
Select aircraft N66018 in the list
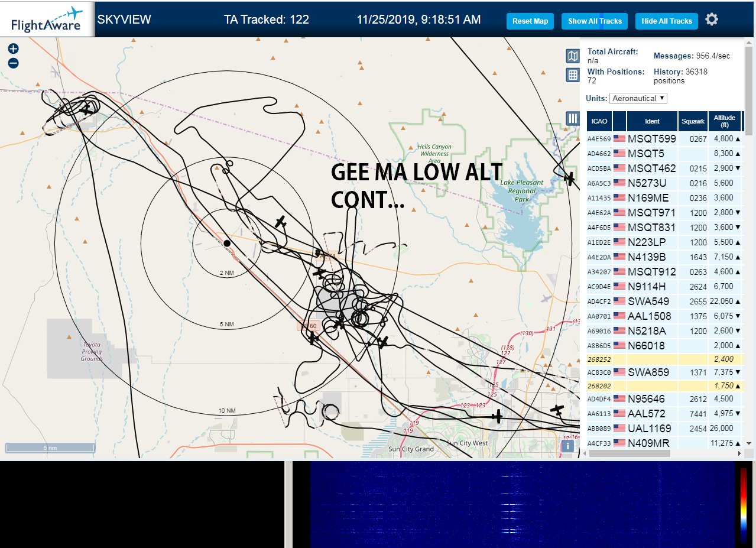[665, 346]
